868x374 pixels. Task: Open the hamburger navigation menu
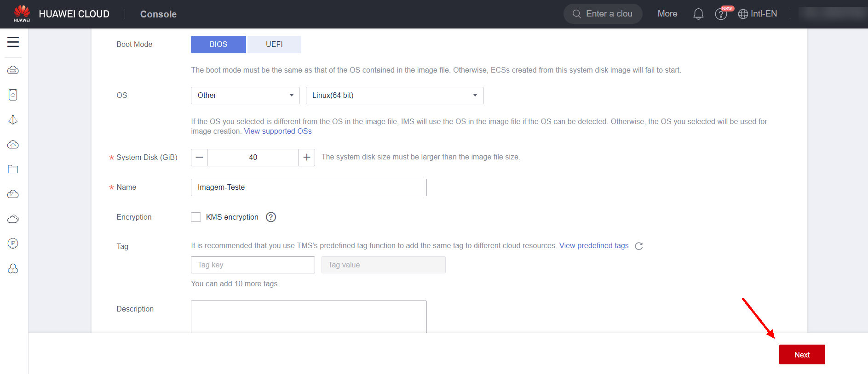pyautogui.click(x=13, y=42)
